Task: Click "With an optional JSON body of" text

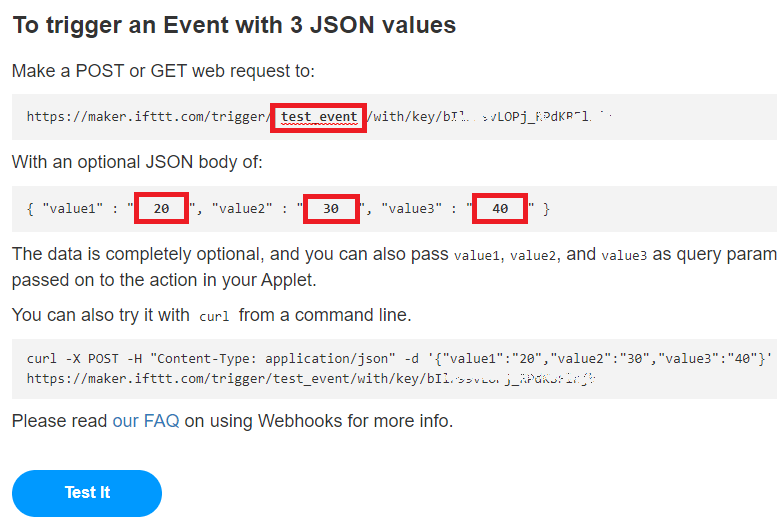Action: point(137,162)
